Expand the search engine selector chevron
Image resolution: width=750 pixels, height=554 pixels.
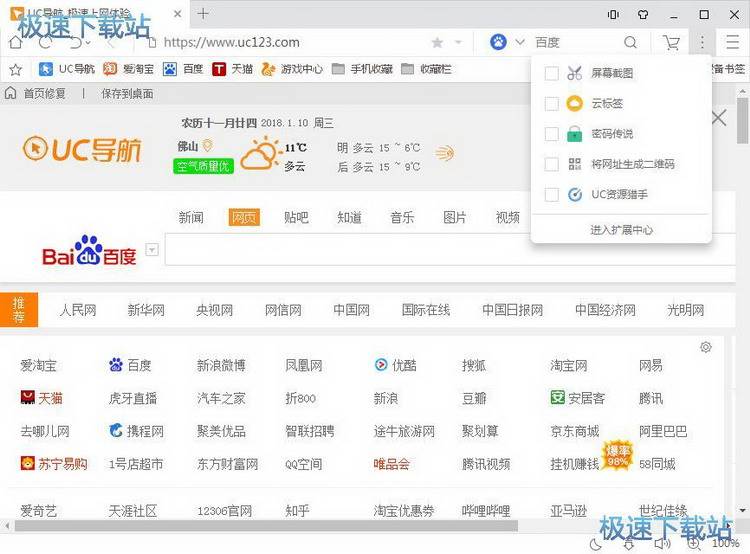pos(519,42)
